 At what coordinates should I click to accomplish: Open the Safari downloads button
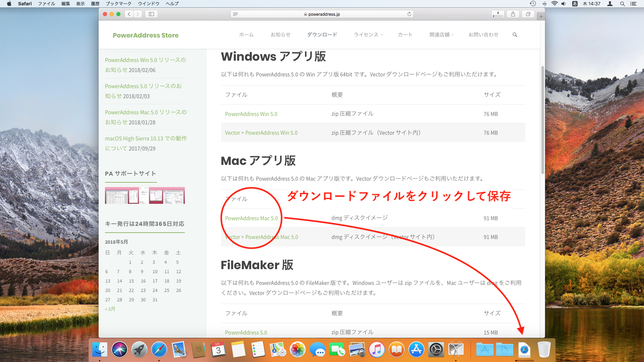point(498,14)
